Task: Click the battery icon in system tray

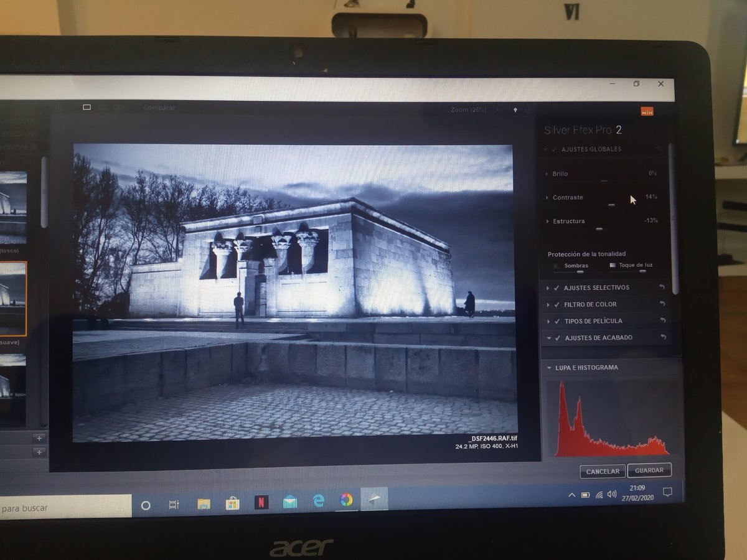Action: click(585, 495)
